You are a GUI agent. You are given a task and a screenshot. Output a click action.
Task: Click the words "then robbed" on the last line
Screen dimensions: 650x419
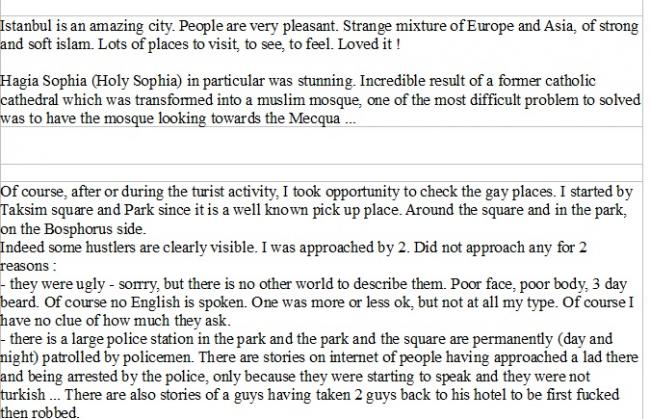tap(39, 412)
